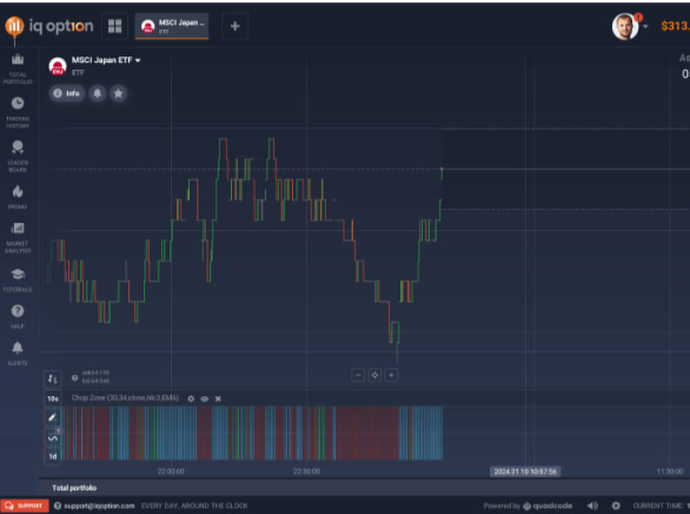Open the chart type selector icon
The width and height of the screenshot is (690, 514).
(x=52, y=378)
